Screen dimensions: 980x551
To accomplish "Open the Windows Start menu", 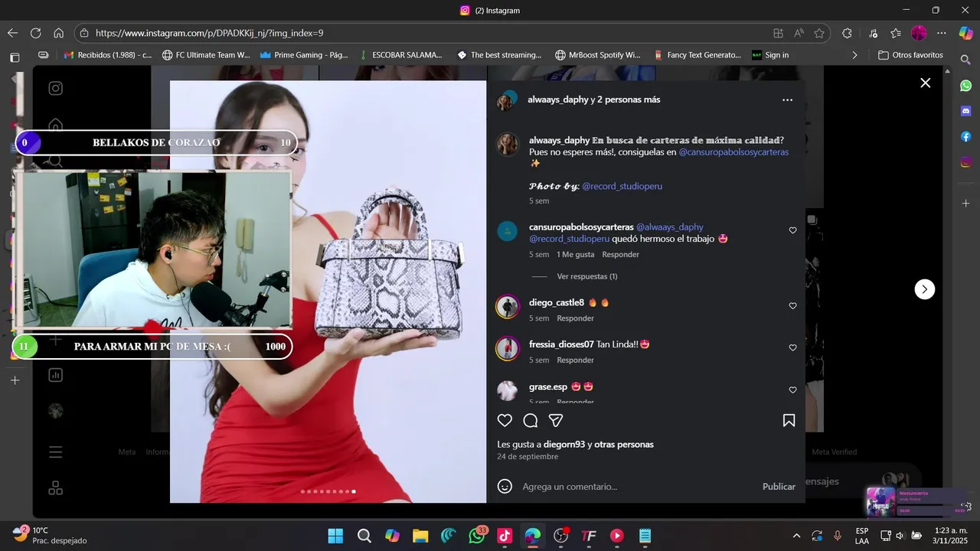I will (x=335, y=536).
